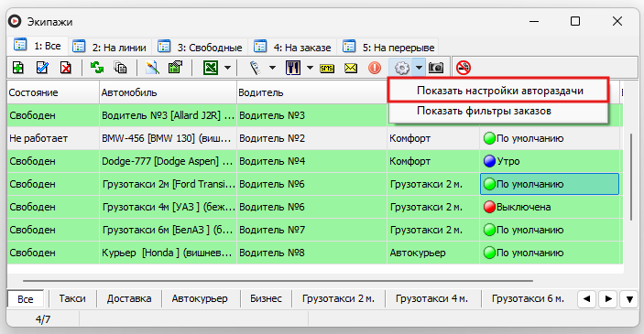Select bottom filter tab Такси
Viewport: 644px width, 334px height.
(72, 298)
